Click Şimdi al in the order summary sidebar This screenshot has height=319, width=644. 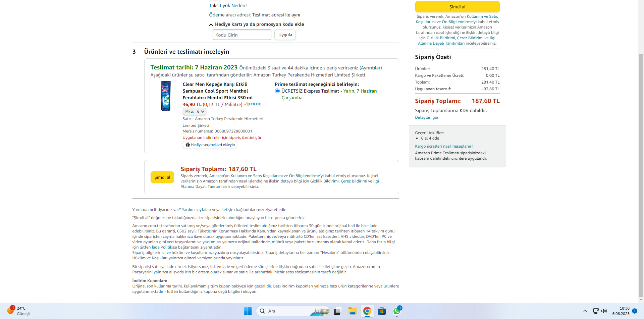coord(457,7)
